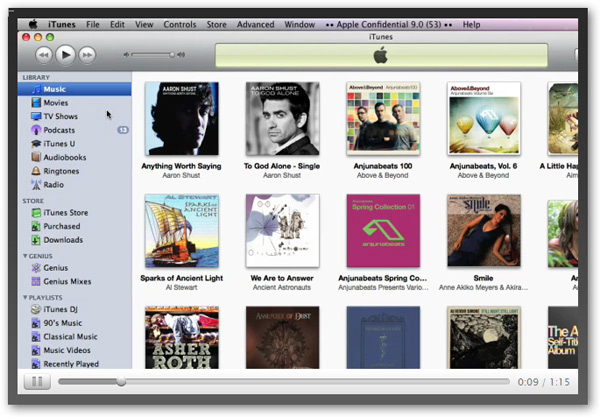The image size is (600, 417).
Task: Select the Assembly of Dust album cover
Action: pyautogui.click(x=282, y=337)
